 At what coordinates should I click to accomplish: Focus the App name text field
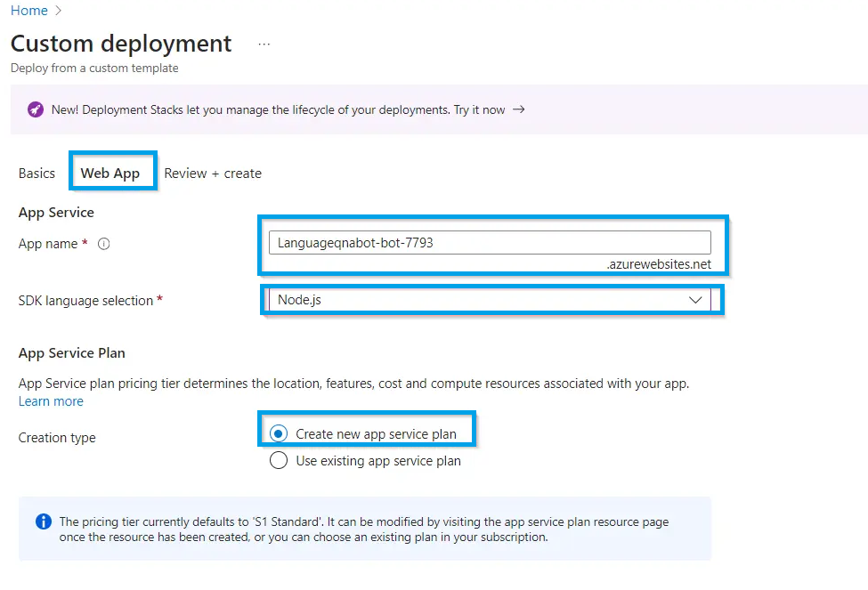click(x=490, y=242)
